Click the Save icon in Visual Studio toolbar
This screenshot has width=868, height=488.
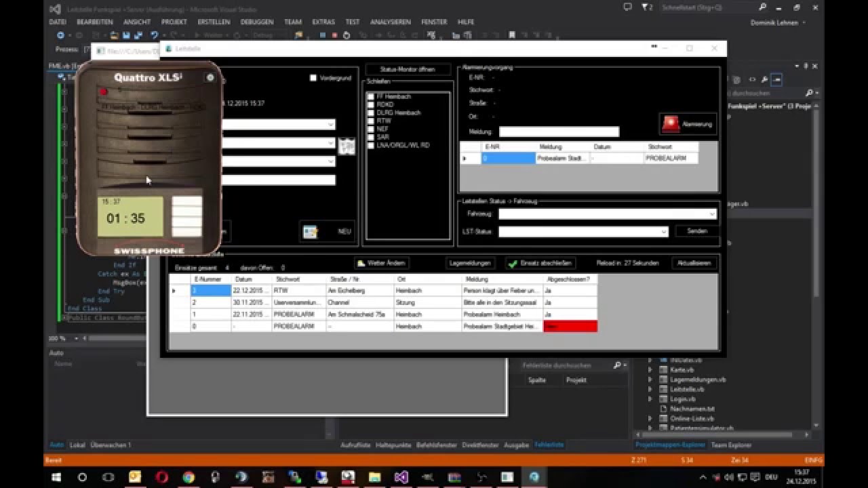point(127,35)
